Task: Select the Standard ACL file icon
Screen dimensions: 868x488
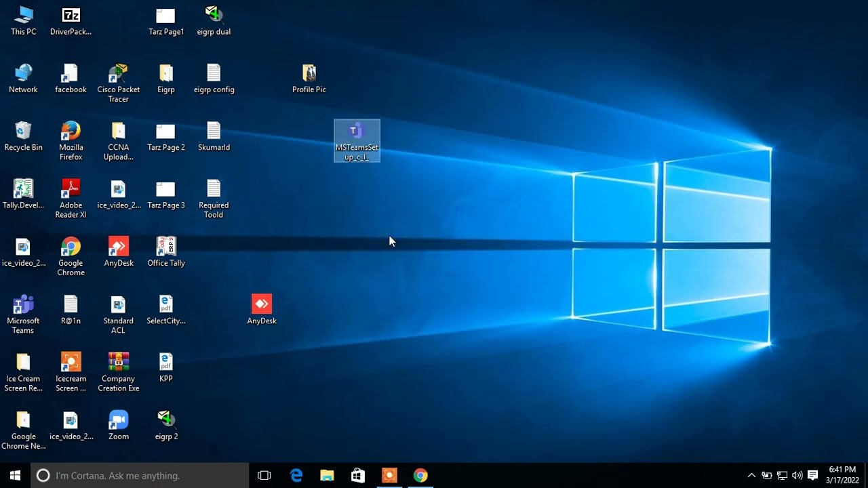Action: (118, 314)
